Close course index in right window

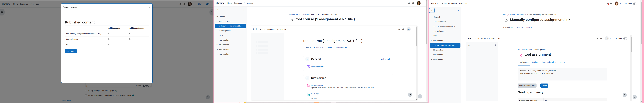pyautogui.click(x=432, y=10)
